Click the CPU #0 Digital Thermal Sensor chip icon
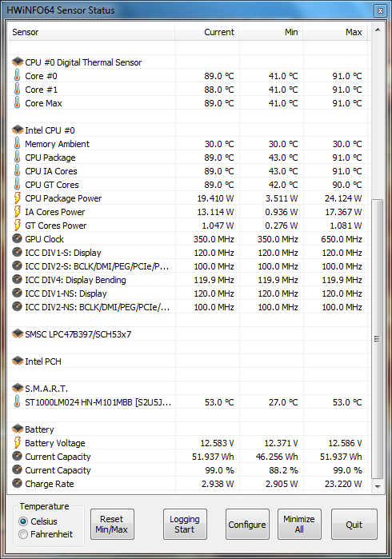The image size is (392, 559). [18, 62]
